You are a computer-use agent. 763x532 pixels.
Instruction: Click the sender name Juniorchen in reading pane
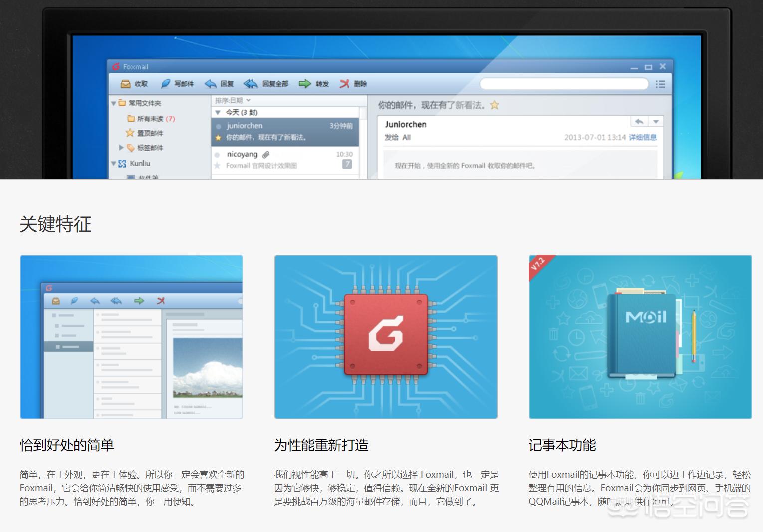pyautogui.click(x=406, y=124)
